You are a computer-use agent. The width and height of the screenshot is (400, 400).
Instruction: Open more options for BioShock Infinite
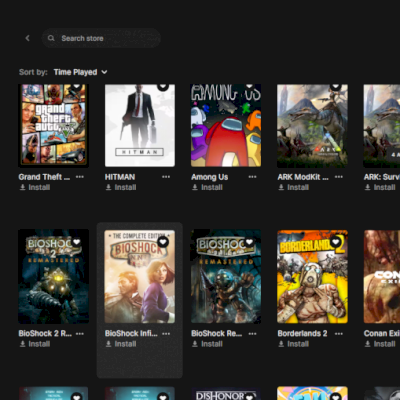click(166, 333)
